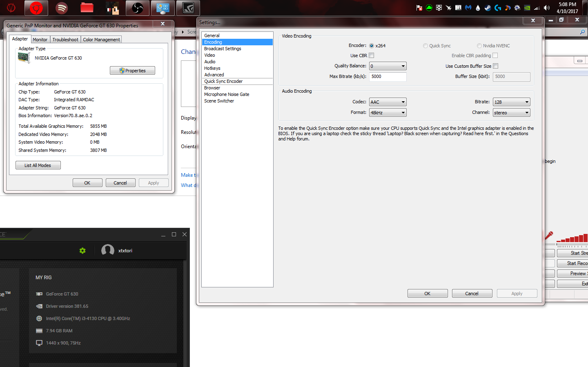Image resolution: width=588 pixels, height=367 pixels.
Task: Click OK in the Settings dialog
Action: coord(428,294)
